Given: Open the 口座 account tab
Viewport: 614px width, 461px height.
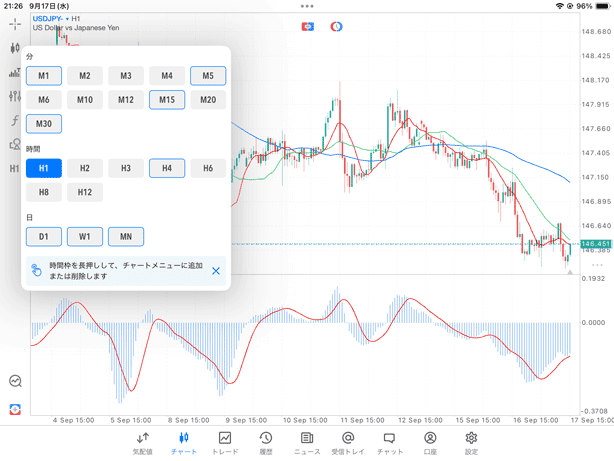Looking at the screenshot, I should (430, 443).
